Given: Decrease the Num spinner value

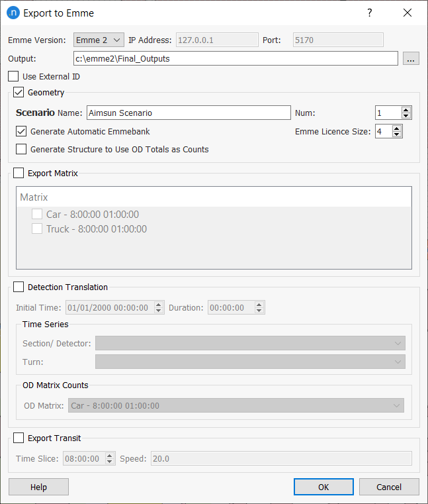Looking at the screenshot, I should coord(406,116).
